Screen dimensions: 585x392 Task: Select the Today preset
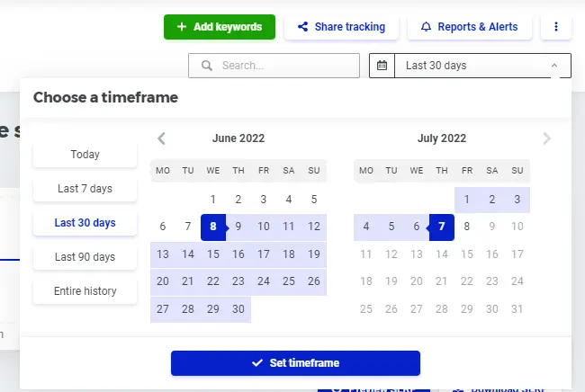pyautogui.click(x=85, y=155)
